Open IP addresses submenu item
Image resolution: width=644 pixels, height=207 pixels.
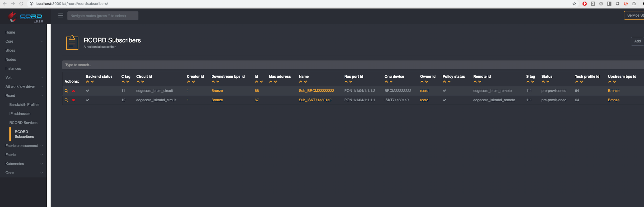(x=20, y=113)
